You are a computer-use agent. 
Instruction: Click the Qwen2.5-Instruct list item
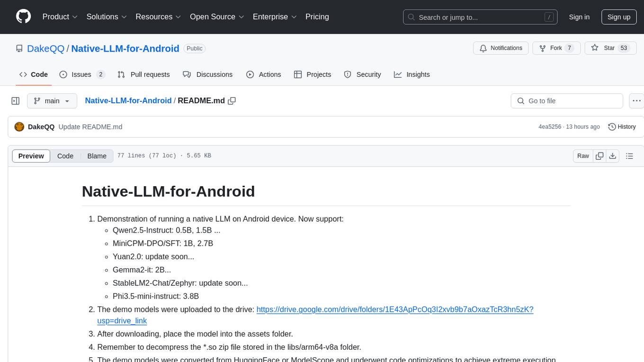click(167, 230)
